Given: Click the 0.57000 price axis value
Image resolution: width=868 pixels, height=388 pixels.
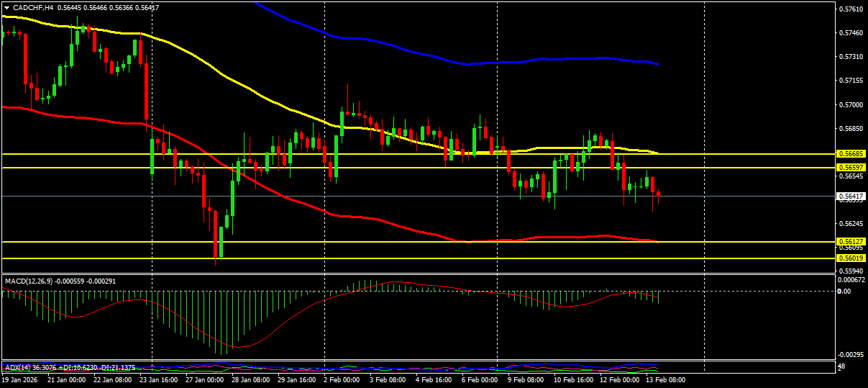Looking at the screenshot, I should 851,105.
